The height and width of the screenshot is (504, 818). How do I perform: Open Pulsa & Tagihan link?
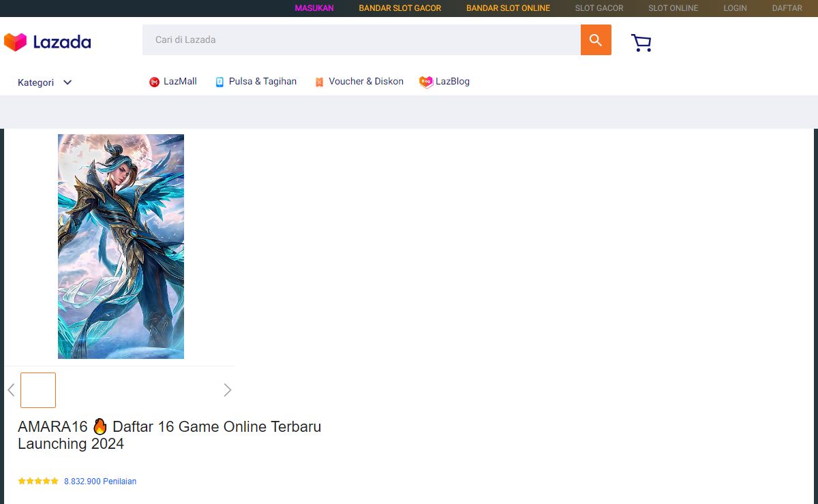click(262, 82)
